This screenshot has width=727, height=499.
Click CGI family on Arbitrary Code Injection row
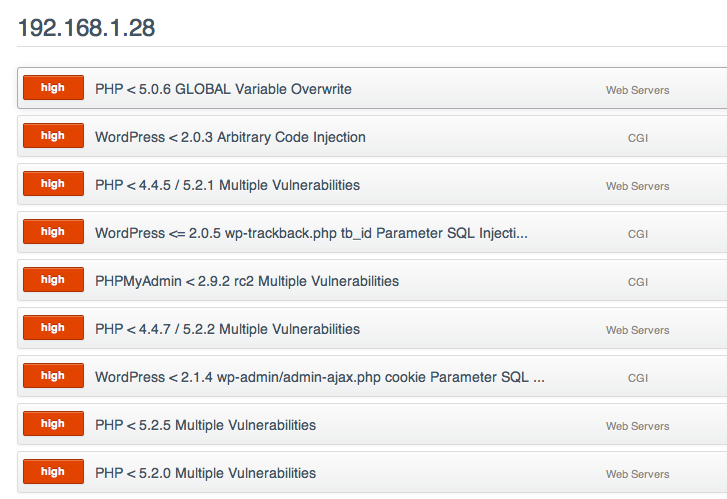(x=638, y=138)
